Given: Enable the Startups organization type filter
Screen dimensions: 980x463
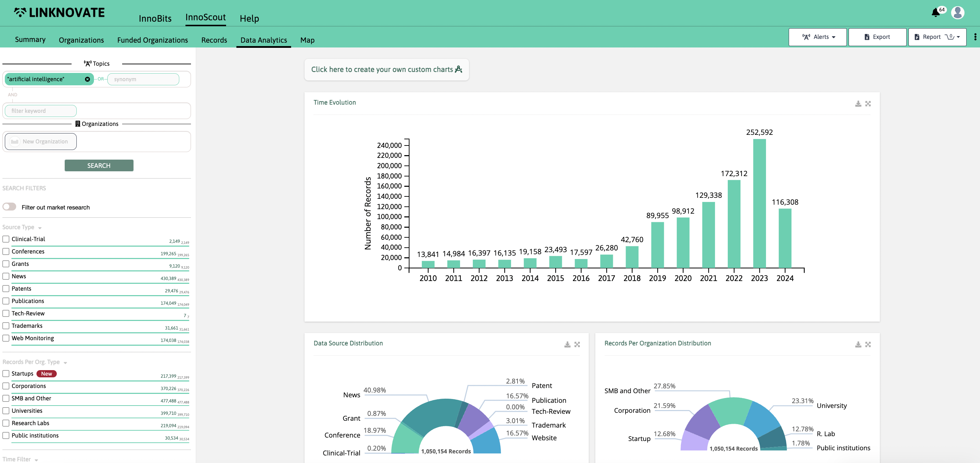Looking at the screenshot, I should [6, 373].
